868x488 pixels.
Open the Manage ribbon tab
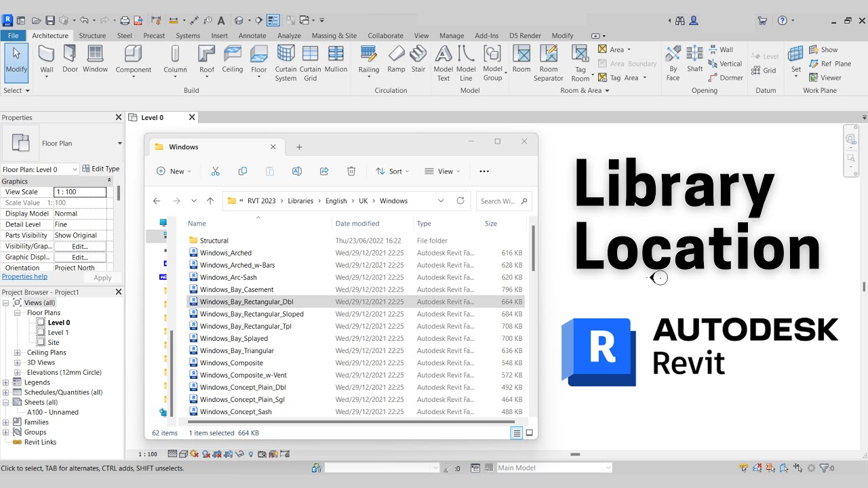click(452, 35)
